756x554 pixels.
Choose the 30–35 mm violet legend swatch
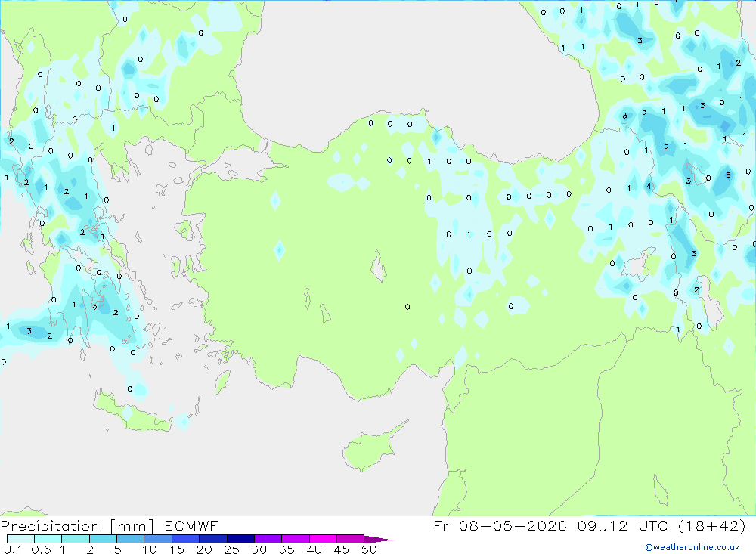[x=268, y=539]
